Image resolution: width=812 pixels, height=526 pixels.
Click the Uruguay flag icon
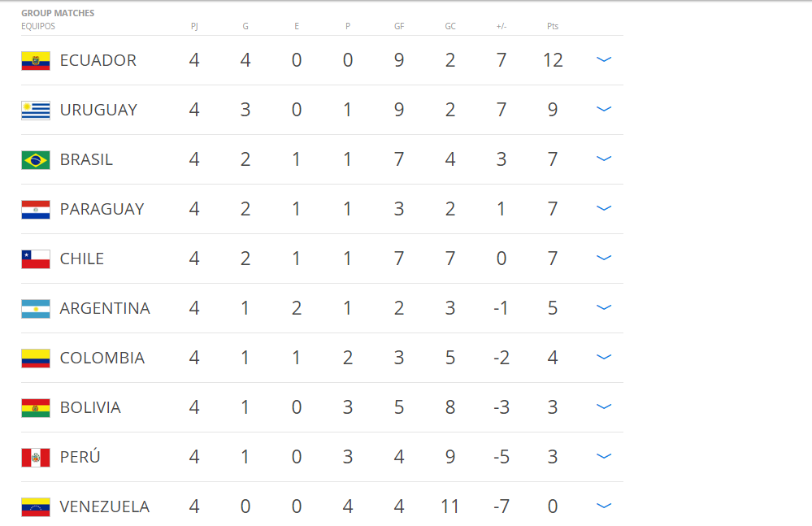[x=36, y=111]
